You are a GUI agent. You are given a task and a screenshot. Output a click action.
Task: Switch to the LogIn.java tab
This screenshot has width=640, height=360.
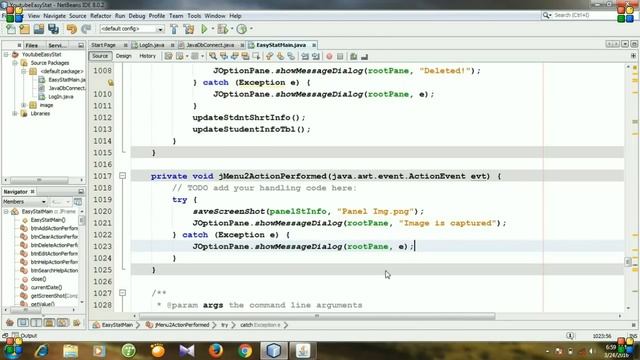coord(152,45)
